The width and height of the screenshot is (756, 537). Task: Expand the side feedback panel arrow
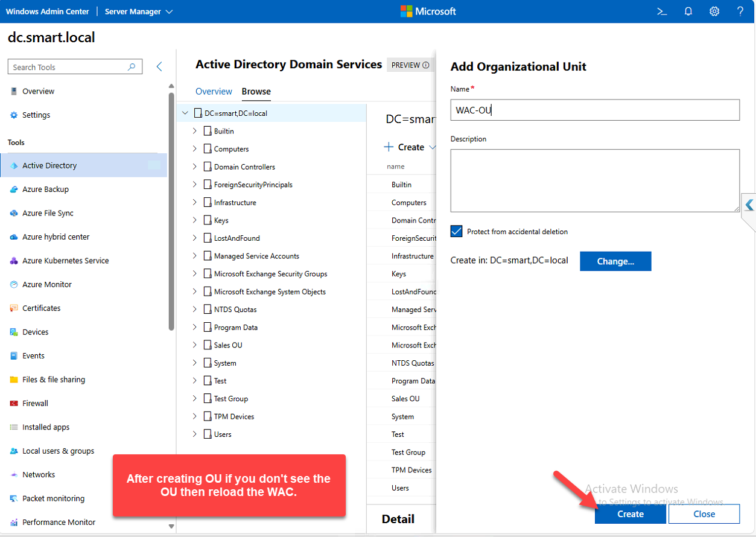[x=749, y=205]
